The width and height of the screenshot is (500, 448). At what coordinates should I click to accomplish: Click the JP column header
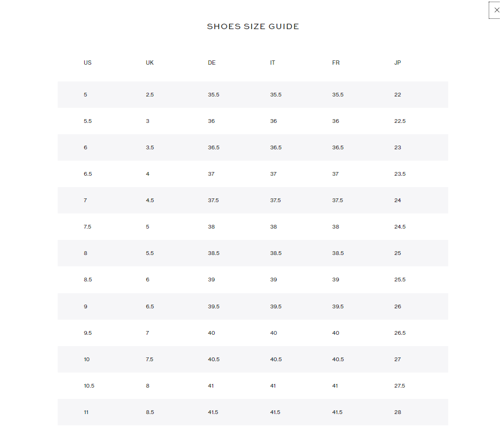(398, 63)
